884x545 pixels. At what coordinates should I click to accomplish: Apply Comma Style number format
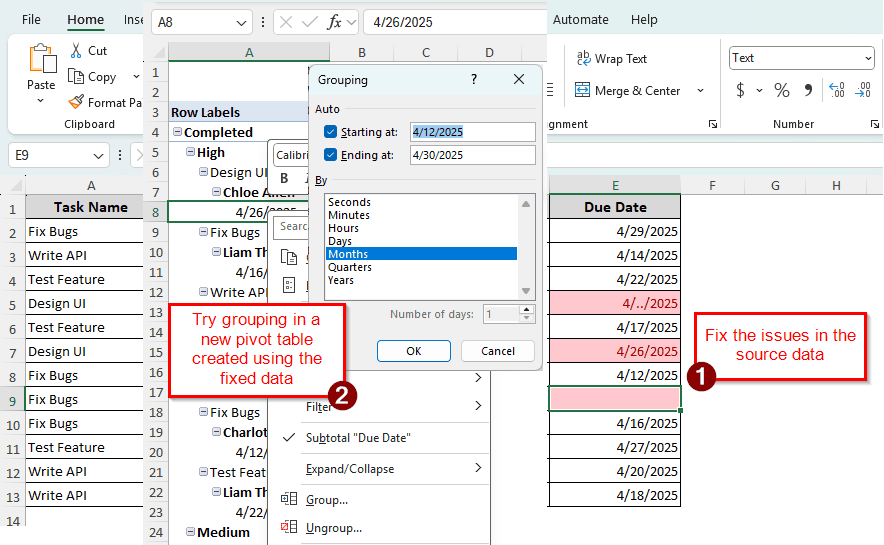809,91
